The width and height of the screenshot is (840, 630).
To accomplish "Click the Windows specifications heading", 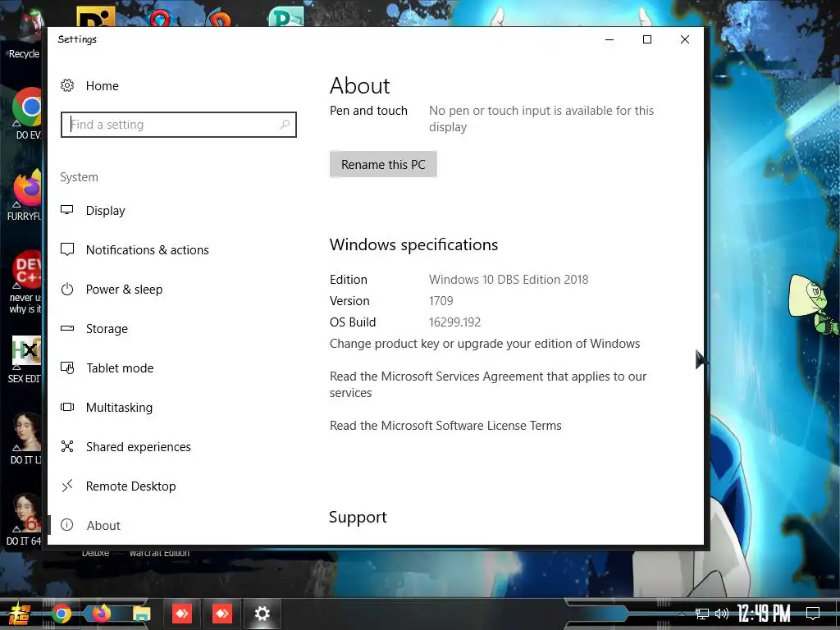I will click(413, 244).
